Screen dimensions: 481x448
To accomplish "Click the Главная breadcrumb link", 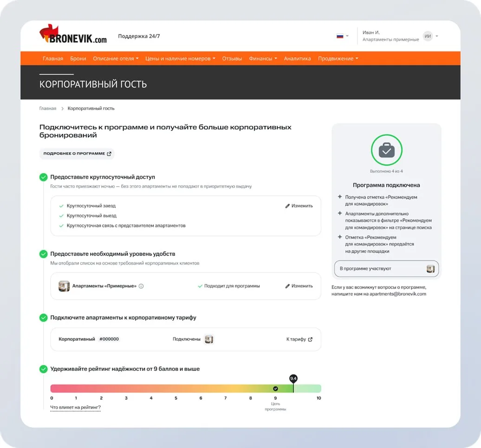I will coord(48,109).
